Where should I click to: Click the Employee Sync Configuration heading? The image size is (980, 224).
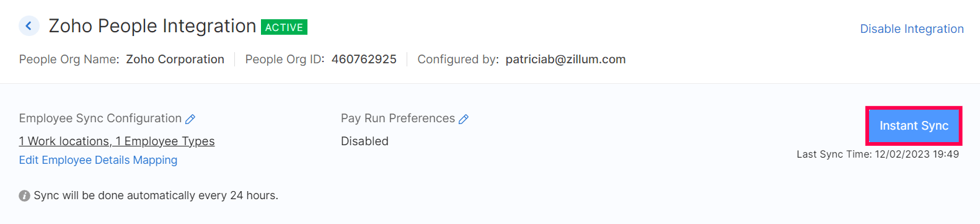(x=100, y=119)
